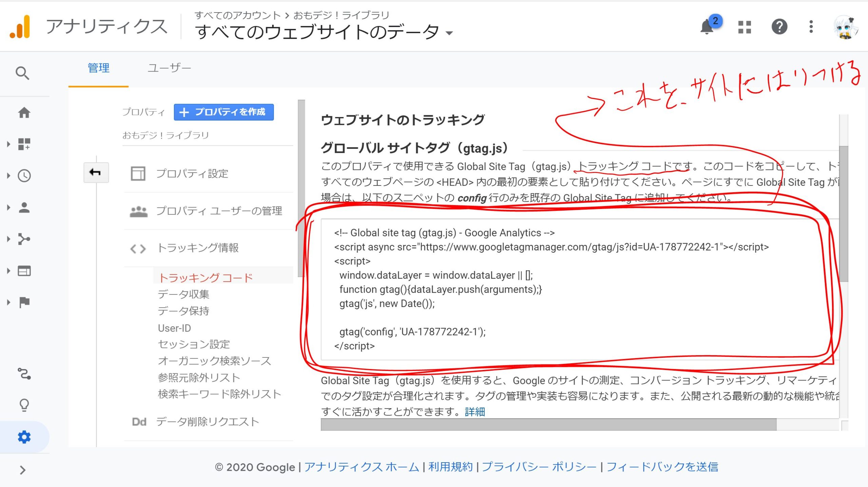The image size is (868, 487).
Task: Open the Google apps grid
Action: click(745, 27)
